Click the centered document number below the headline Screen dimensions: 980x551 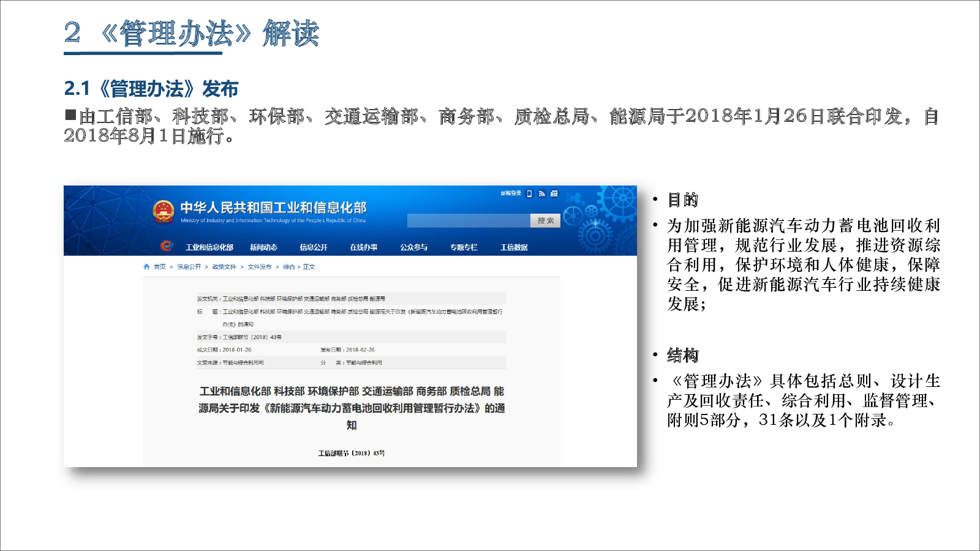click(x=352, y=453)
